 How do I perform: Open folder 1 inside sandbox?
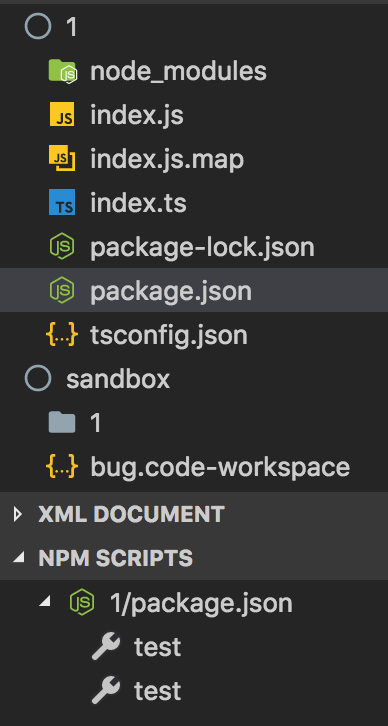[x=96, y=423]
